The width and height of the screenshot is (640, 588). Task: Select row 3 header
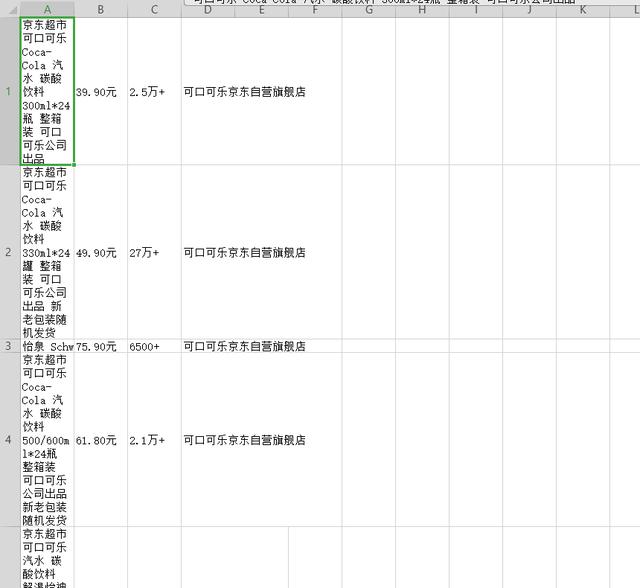(10, 346)
